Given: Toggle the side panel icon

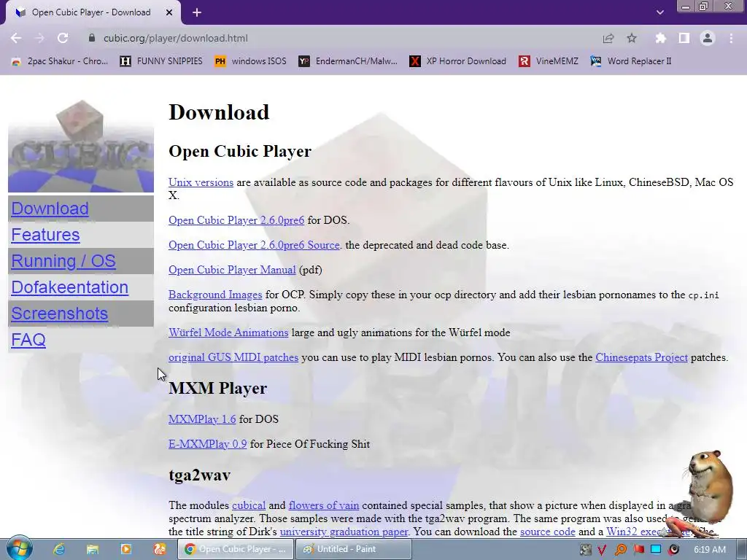Looking at the screenshot, I should click(x=684, y=38).
